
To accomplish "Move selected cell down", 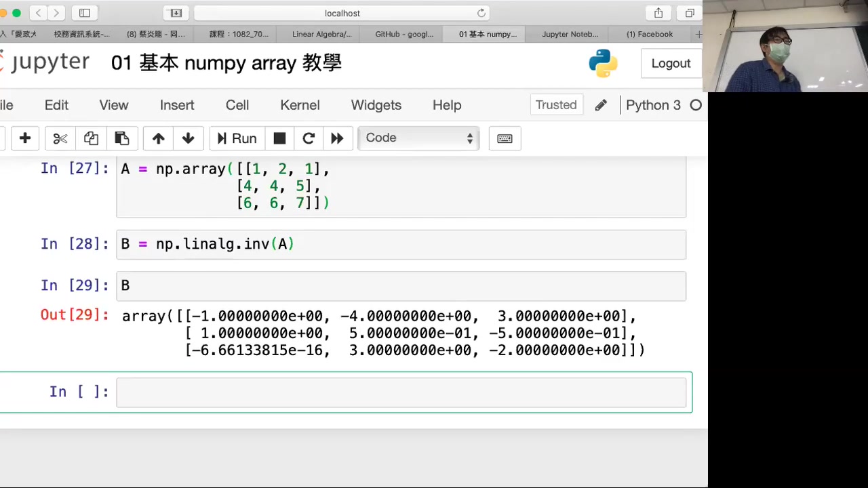I will (x=188, y=138).
